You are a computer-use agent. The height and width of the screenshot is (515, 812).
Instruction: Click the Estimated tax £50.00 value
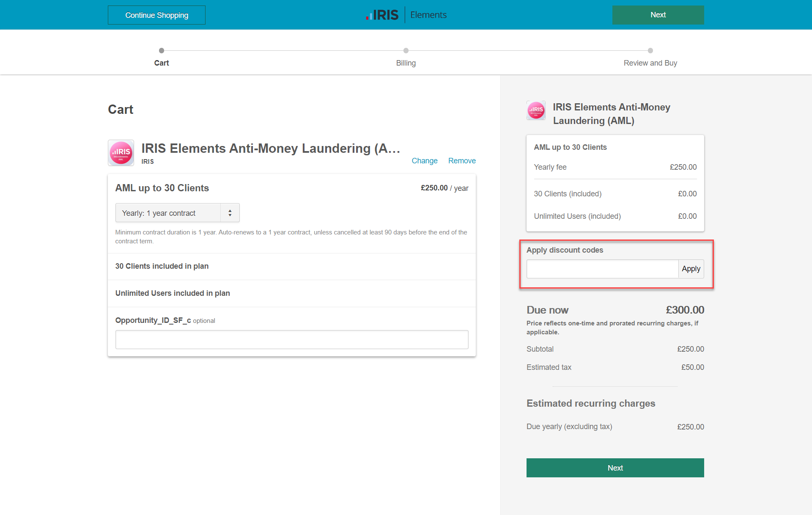pyautogui.click(x=692, y=367)
